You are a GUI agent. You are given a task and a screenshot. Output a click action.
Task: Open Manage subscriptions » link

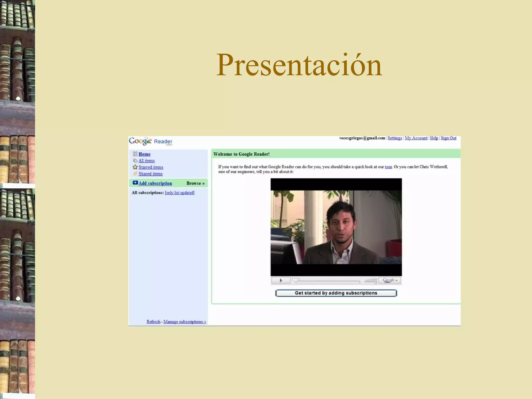click(x=185, y=322)
